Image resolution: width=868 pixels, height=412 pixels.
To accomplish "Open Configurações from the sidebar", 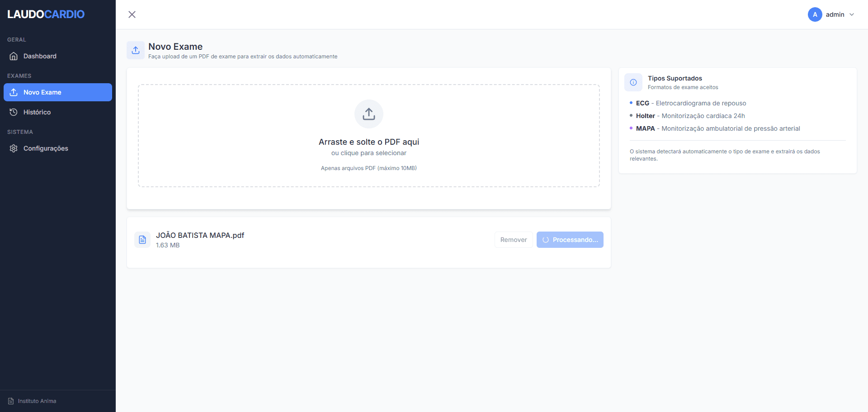I will (46, 148).
